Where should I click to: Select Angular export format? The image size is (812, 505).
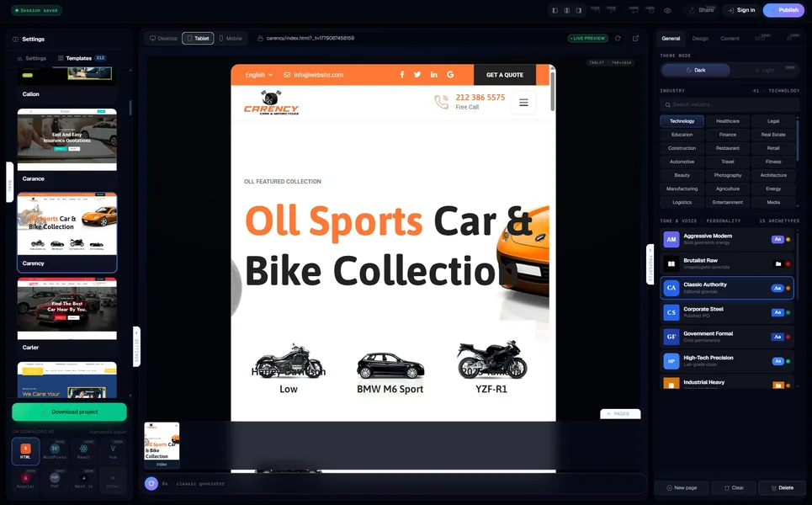pyautogui.click(x=25, y=481)
